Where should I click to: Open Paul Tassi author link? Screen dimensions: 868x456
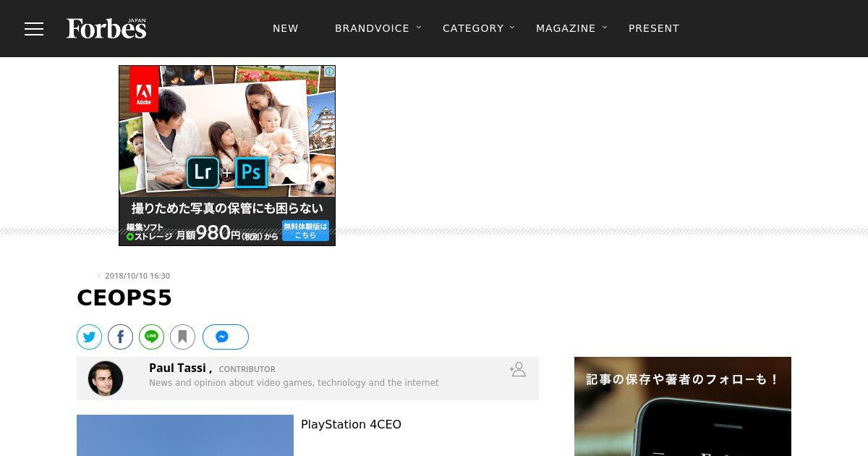[x=178, y=368]
